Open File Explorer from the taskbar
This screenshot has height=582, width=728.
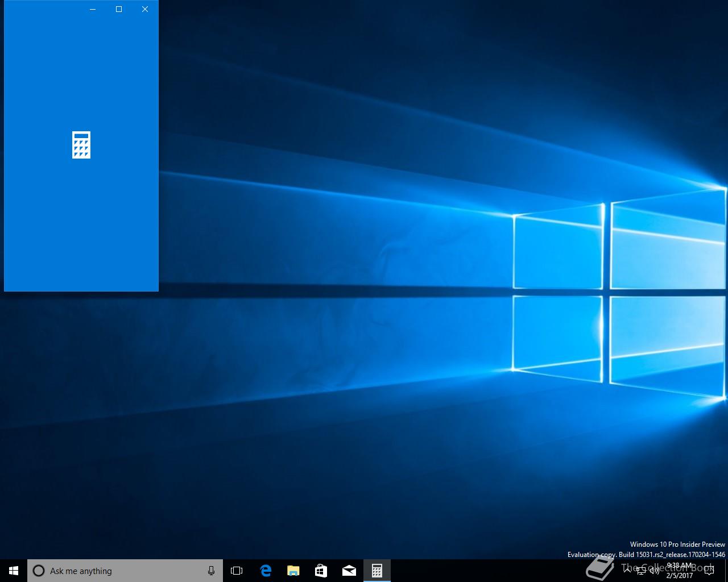click(x=293, y=571)
